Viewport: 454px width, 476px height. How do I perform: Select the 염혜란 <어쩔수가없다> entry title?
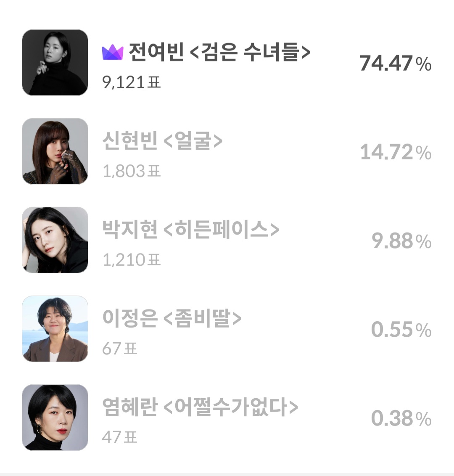(x=200, y=407)
